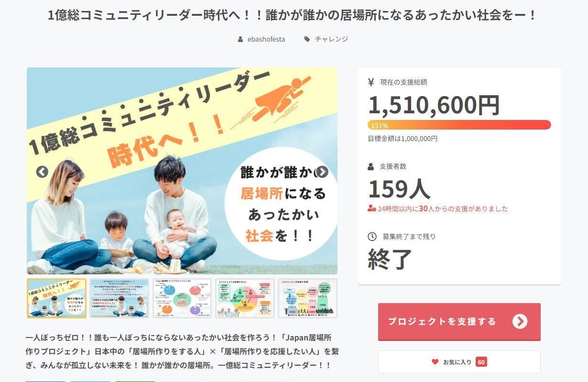This screenshot has width=588, height=382.
Task: Click the person icon next to 支援者数
Action: point(371,167)
